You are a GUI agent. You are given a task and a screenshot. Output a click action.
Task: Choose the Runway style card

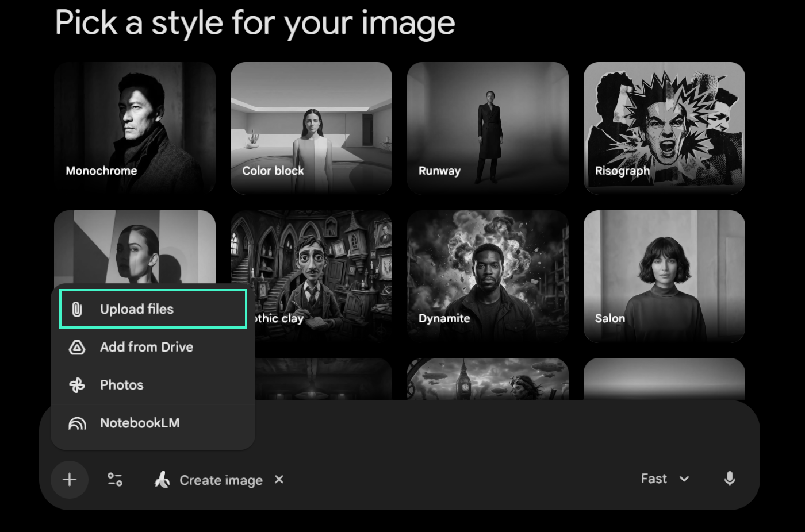tap(488, 128)
